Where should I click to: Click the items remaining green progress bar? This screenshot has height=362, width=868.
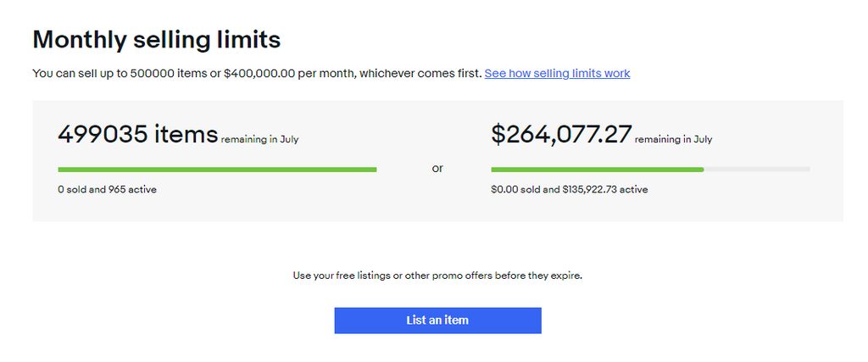(217, 170)
